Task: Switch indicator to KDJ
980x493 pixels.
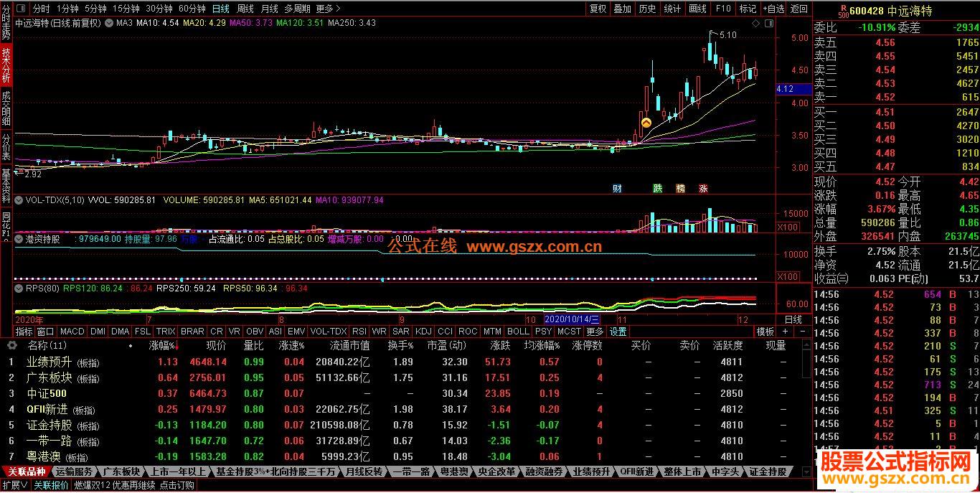Action: 424,332
